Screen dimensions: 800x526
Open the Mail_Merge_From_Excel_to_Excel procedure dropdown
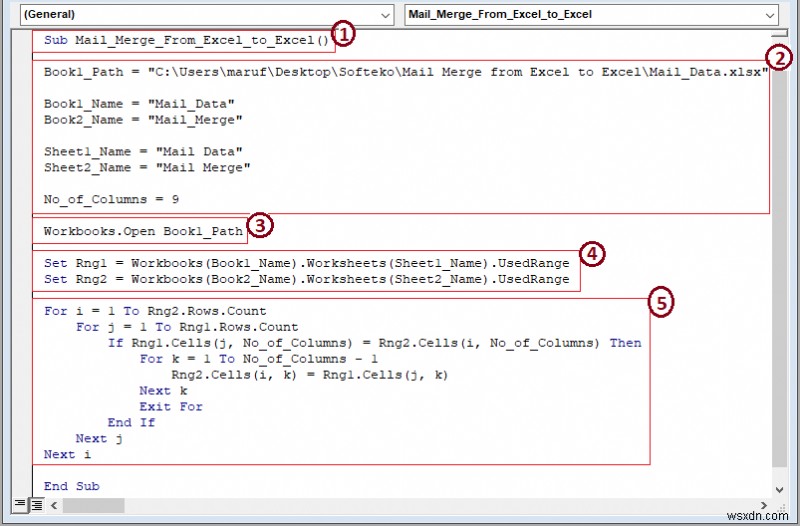pyautogui.click(x=592, y=15)
